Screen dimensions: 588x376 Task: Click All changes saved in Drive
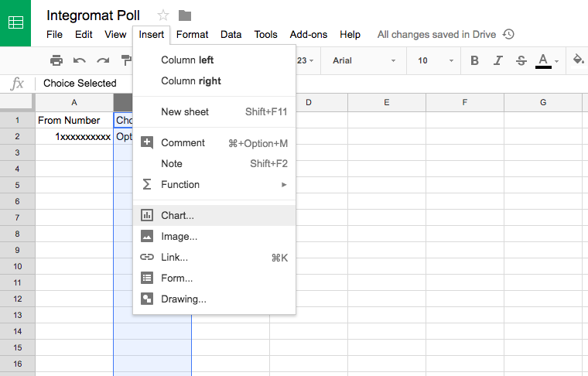click(x=437, y=34)
